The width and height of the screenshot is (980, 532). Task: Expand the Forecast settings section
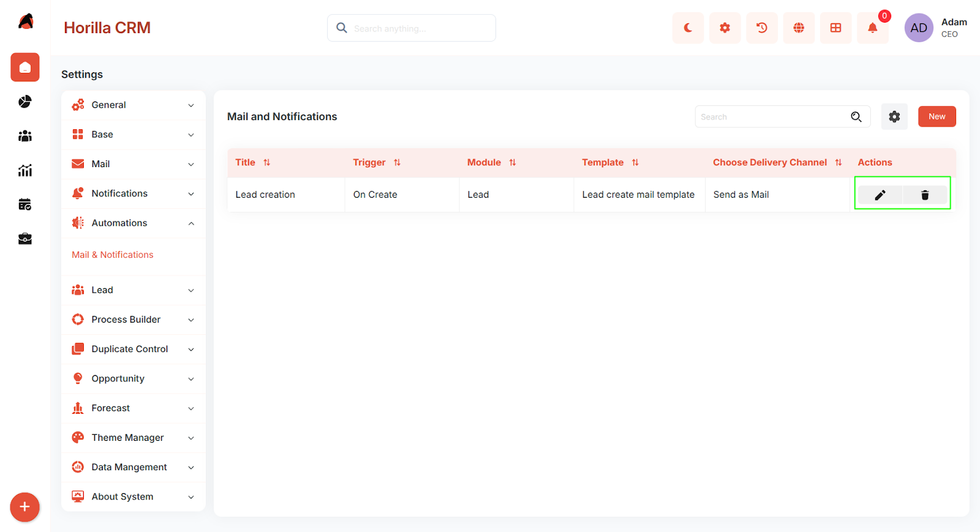pos(134,408)
